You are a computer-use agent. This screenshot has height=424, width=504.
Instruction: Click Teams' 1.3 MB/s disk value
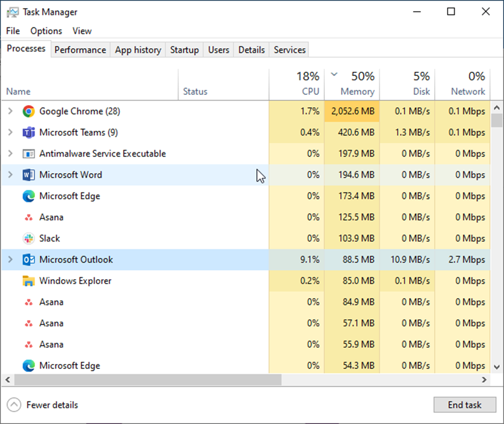412,132
